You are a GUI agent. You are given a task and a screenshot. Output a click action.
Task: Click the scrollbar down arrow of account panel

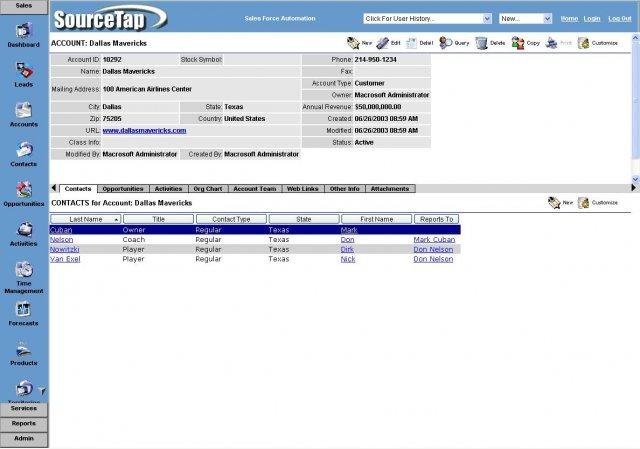[x=635, y=179]
